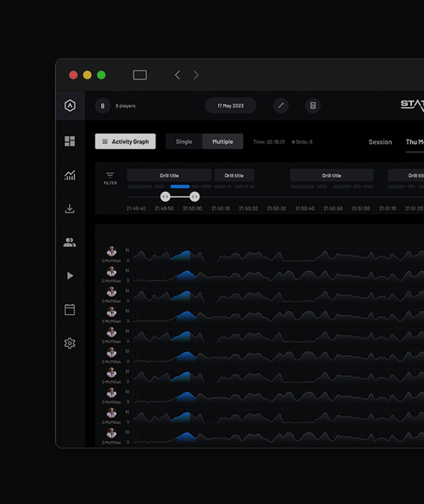The width and height of the screenshot is (424, 504).
Task: Go back with the left chevron
Action: coord(177,75)
